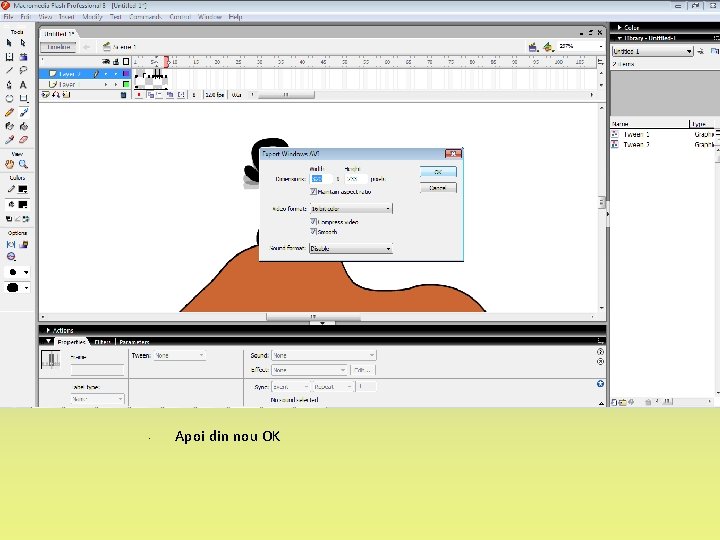Open the Tween dropdown in Properties

179,355
